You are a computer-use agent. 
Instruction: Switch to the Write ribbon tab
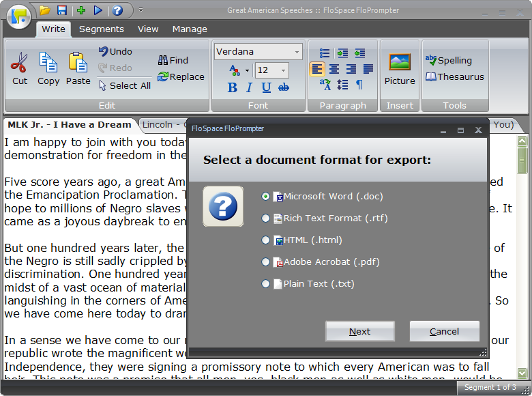pos(53,29)
